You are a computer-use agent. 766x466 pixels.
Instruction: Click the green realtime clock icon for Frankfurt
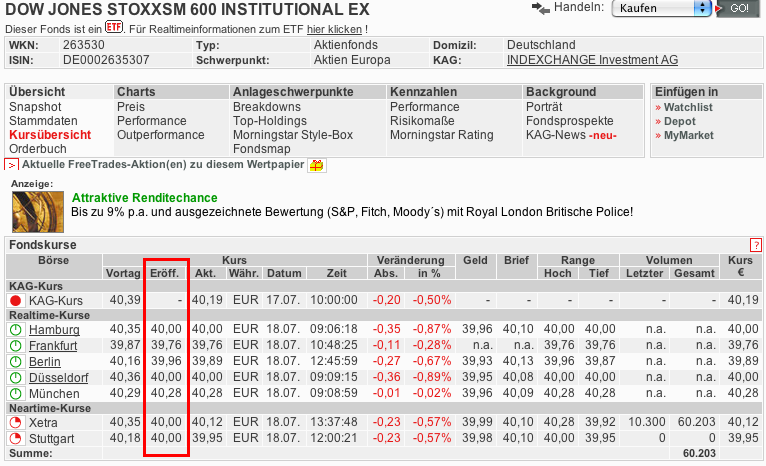pyautogui.click(x=16, y=346)
